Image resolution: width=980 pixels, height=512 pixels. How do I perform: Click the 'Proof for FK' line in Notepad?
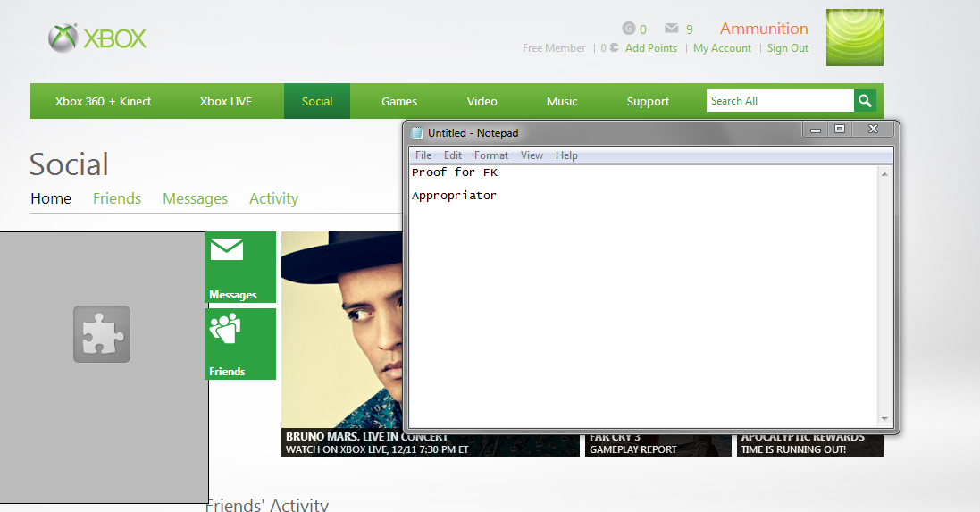coord(455,172)
